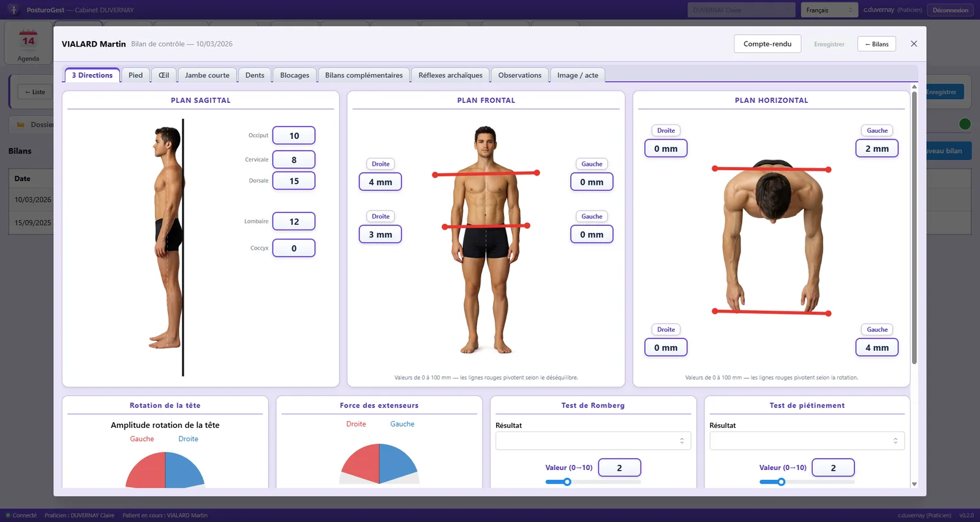Open the Blocages tab
This screenshot has height=522, width=980.
(x=295, y=75)
